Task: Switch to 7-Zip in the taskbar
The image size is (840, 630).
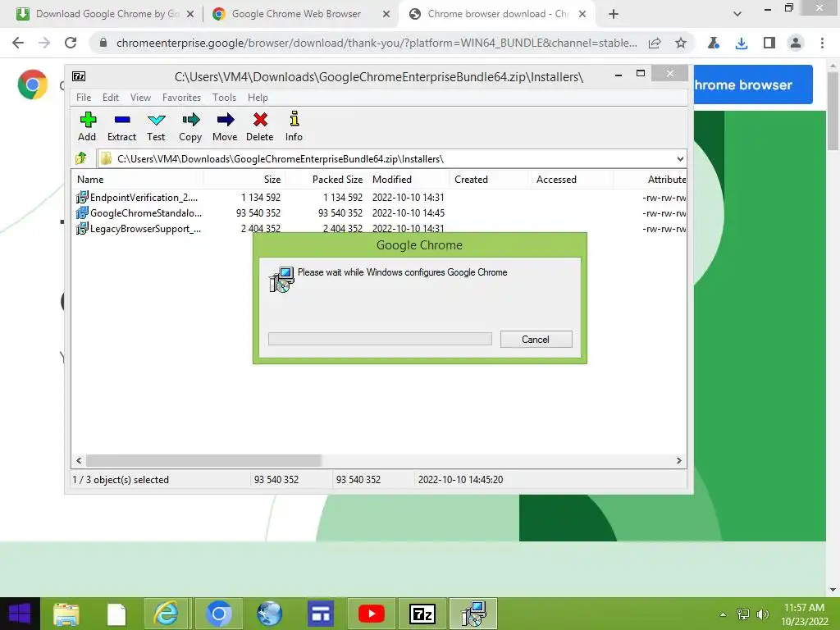Action: (x=422, y=614)
